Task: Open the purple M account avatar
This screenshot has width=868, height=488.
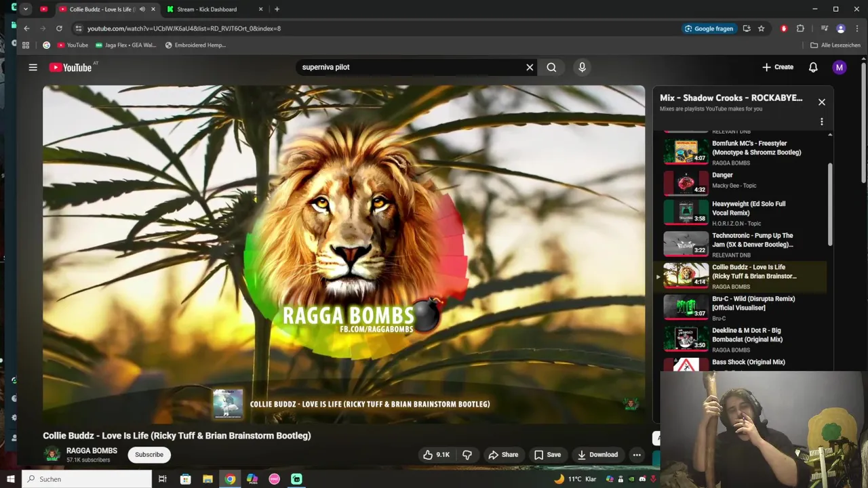Action: (x=840, y=67)
